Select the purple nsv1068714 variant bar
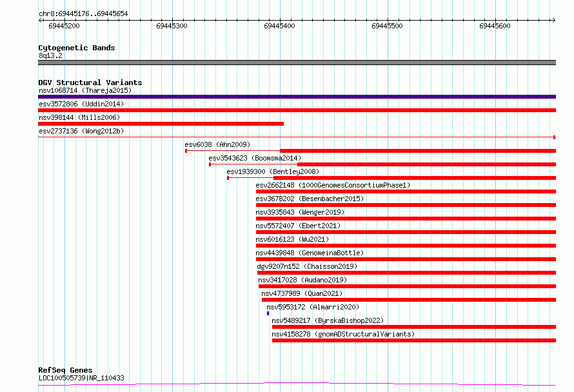This screenshot has height=392, width=574. 297,97
